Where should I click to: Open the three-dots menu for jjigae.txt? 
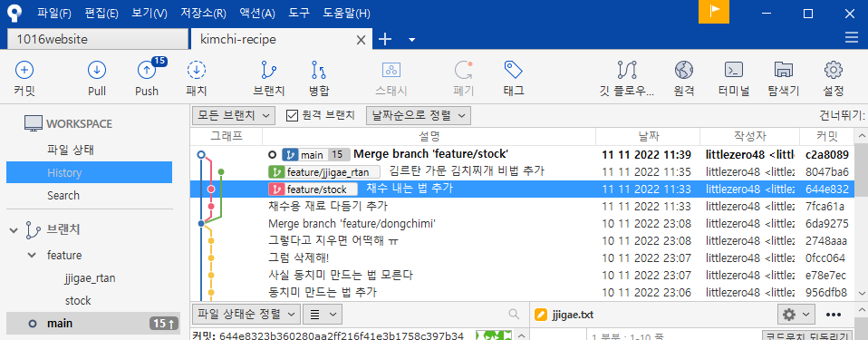tap(834, 315)
